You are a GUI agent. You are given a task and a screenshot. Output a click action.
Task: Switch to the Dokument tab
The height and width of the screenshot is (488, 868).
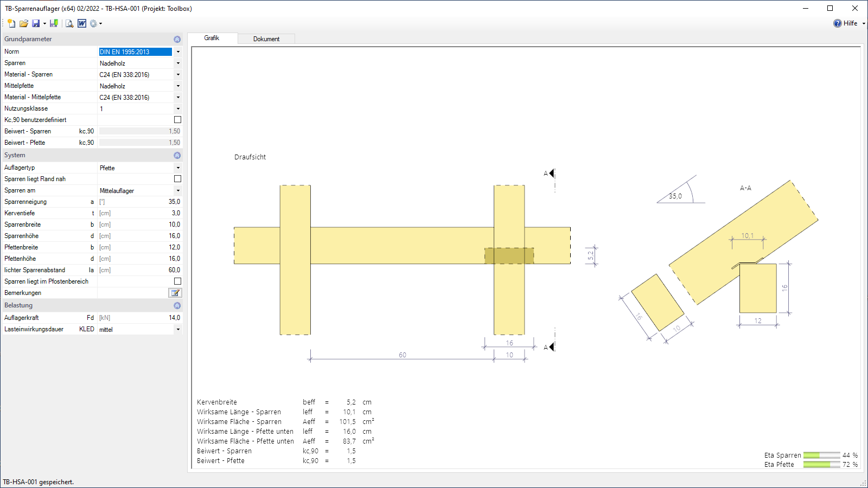(x=266, y=39)
